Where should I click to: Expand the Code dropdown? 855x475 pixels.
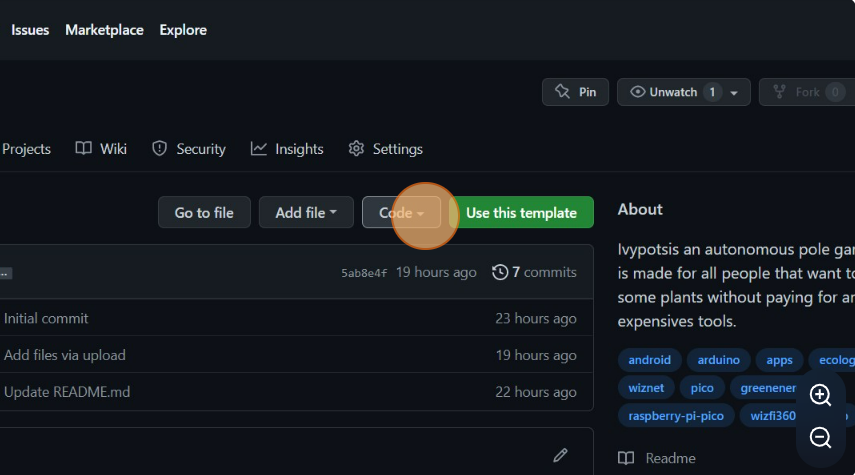pyautogui.click(x=401, y=212)
